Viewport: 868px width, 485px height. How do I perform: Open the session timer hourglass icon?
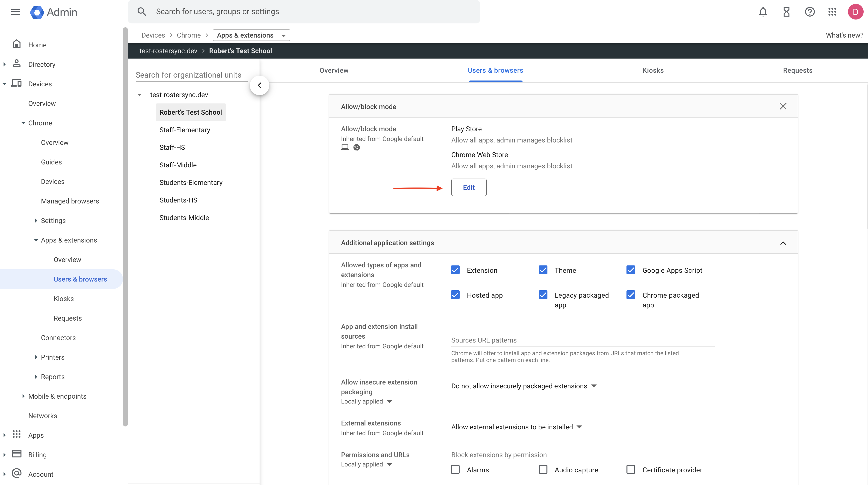(x=786, y=11)
